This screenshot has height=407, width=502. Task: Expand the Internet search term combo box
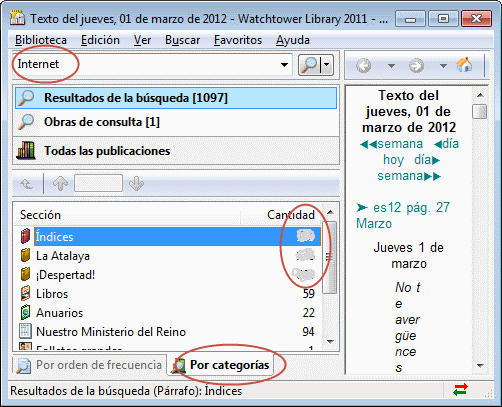coord(284,65)
